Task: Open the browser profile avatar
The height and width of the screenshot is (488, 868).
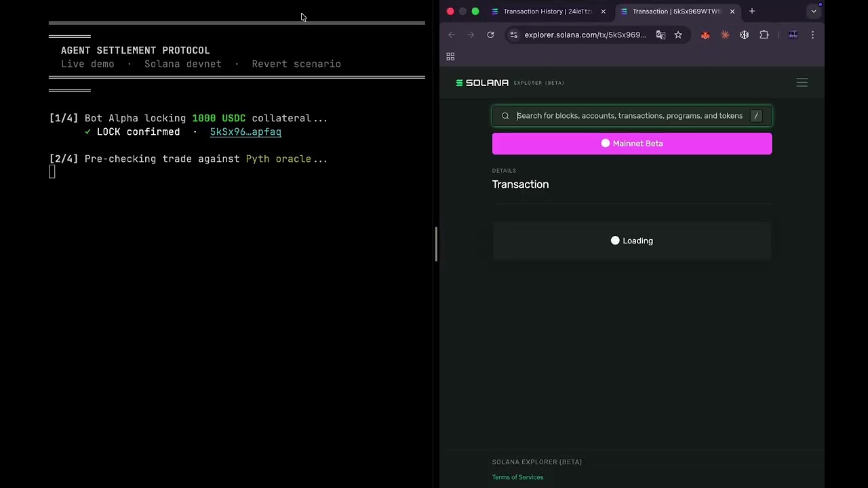Action: click(x=793, y=35)
